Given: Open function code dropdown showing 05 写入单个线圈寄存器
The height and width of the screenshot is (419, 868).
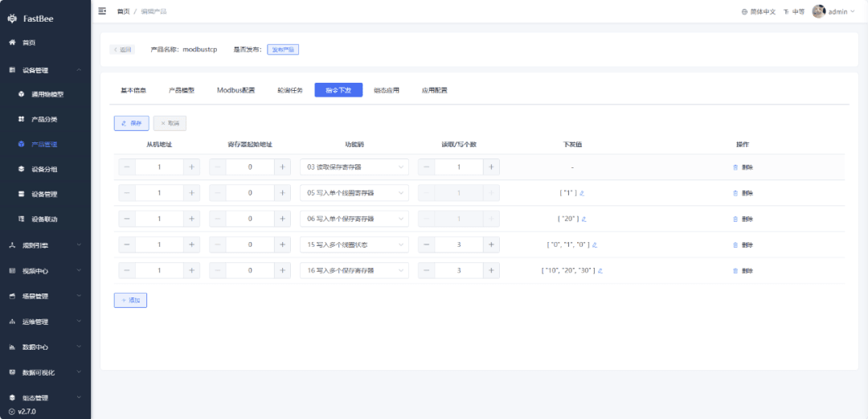Looking at the screenshot, I should click(354, 193).
